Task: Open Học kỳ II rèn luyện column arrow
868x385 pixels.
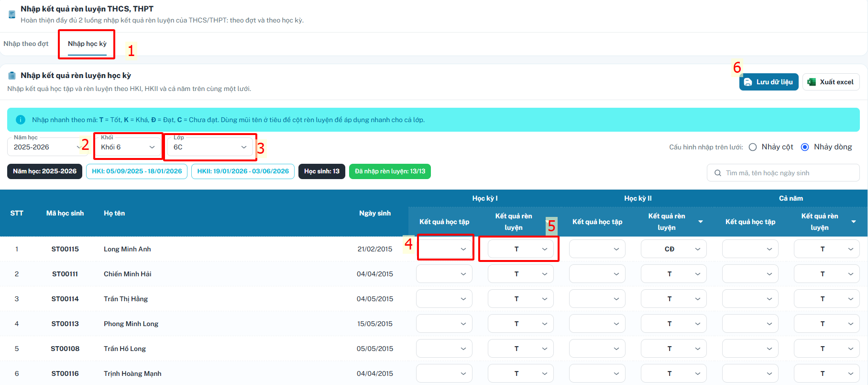Action: click(x=701, y=222)
